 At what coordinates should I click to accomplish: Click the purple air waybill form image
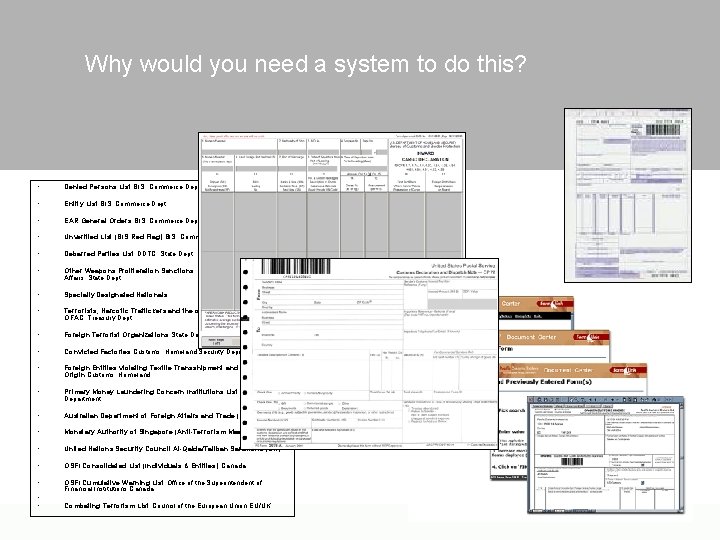(x=628, y=196)
